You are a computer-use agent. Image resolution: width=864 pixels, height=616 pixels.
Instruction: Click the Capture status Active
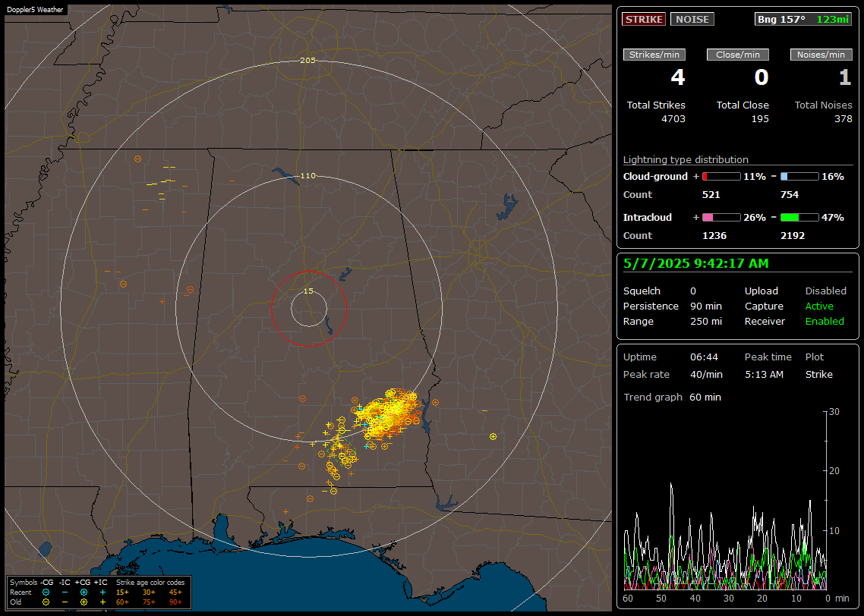pos(818,306)
